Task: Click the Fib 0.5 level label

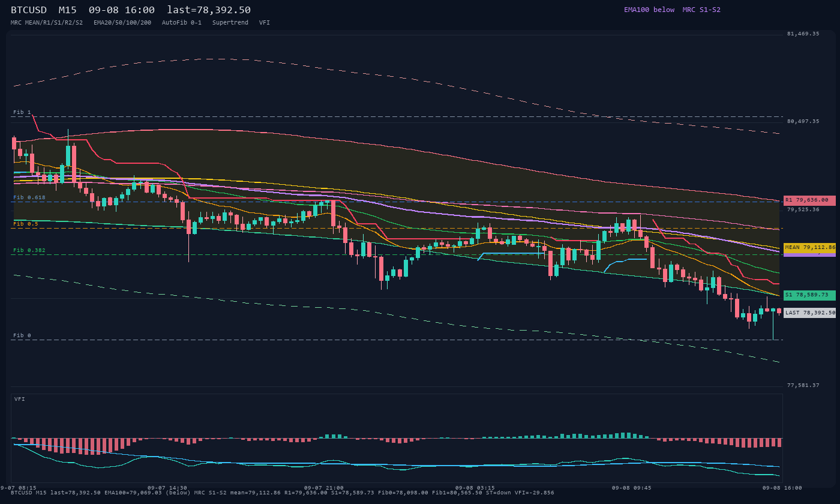Action: coord(26,224)
